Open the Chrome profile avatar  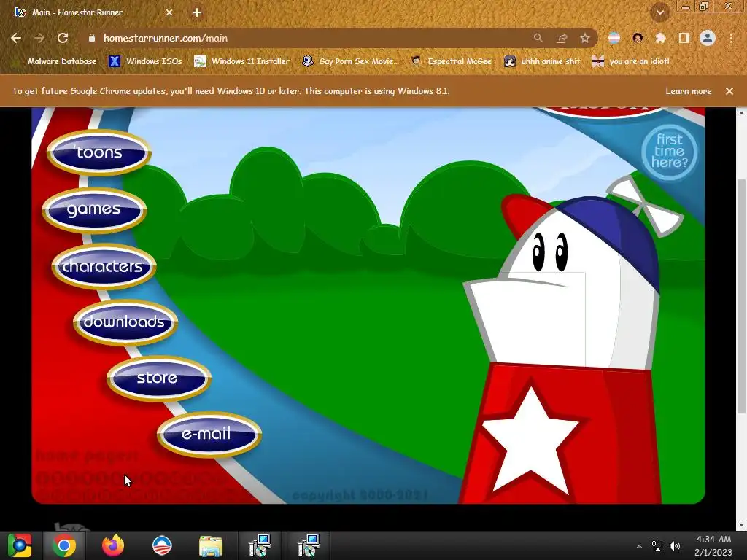pos(708,38)
